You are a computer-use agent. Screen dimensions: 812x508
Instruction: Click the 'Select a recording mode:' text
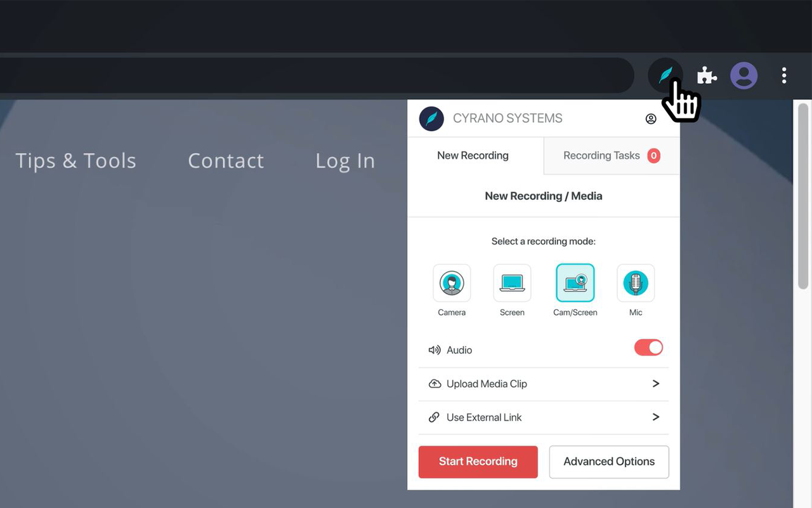point(544,241)
